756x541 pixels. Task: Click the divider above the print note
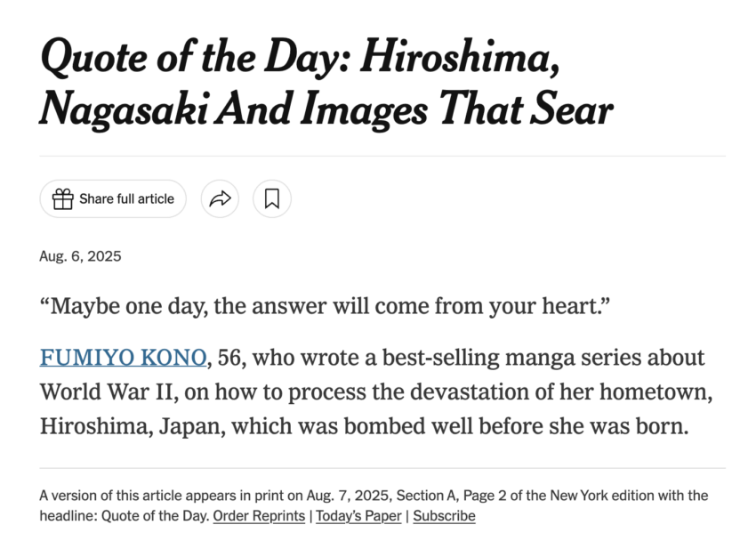coord(382,468)
